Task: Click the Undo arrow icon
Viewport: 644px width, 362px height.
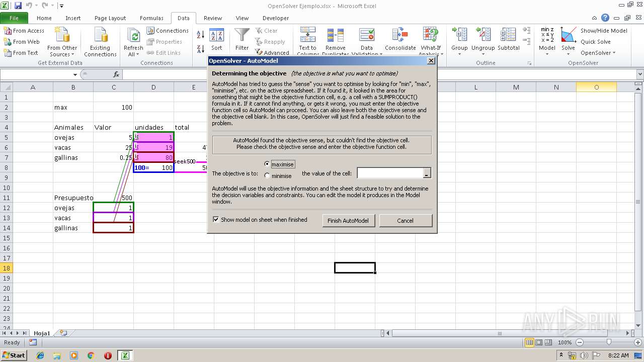Action: (29, 6)
